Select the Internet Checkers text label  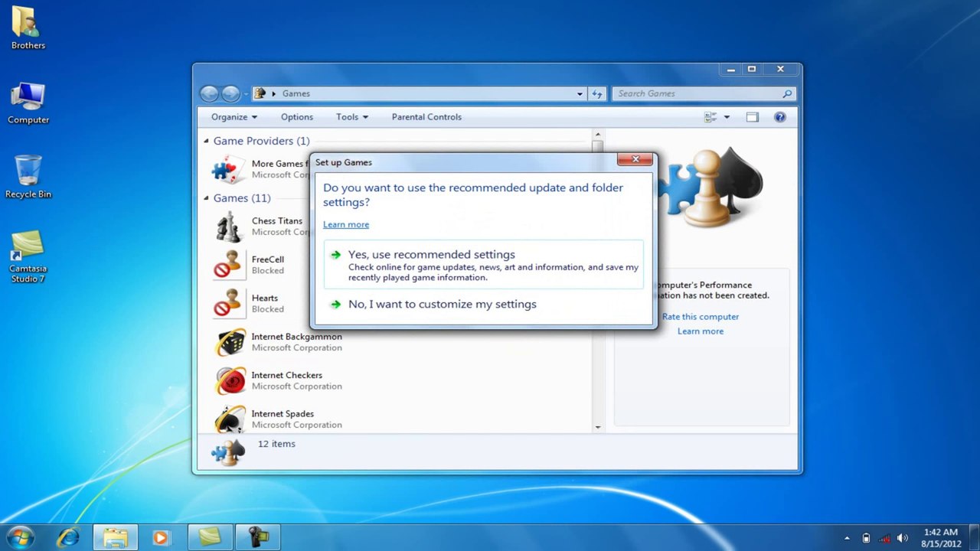tap(287, 376)
